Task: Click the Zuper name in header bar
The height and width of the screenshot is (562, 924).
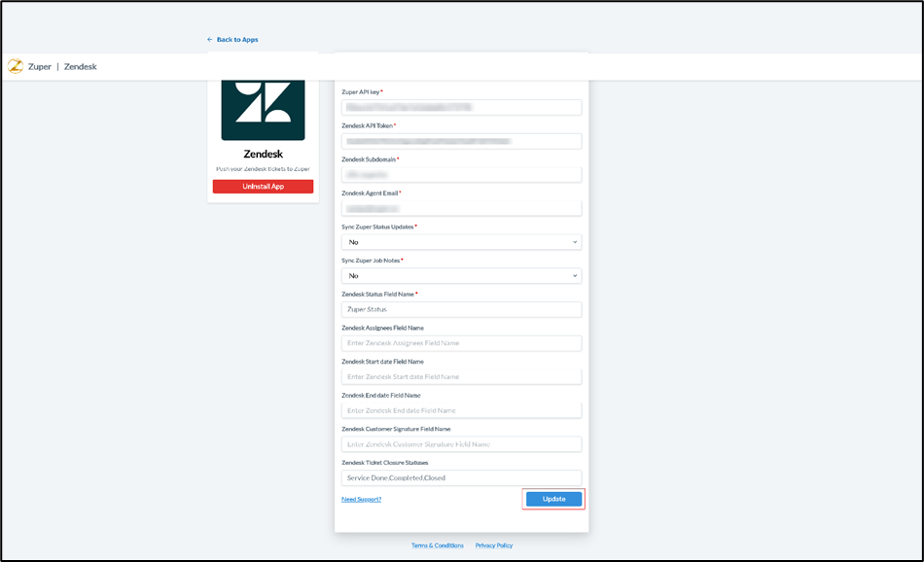Action: (40, 66)
